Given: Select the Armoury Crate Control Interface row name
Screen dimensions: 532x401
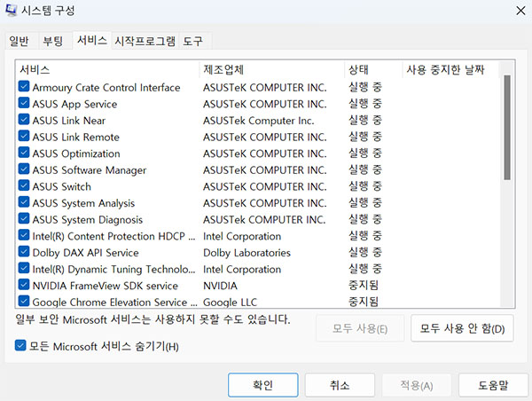Looking at the screenshot, I should click(106, 87).
